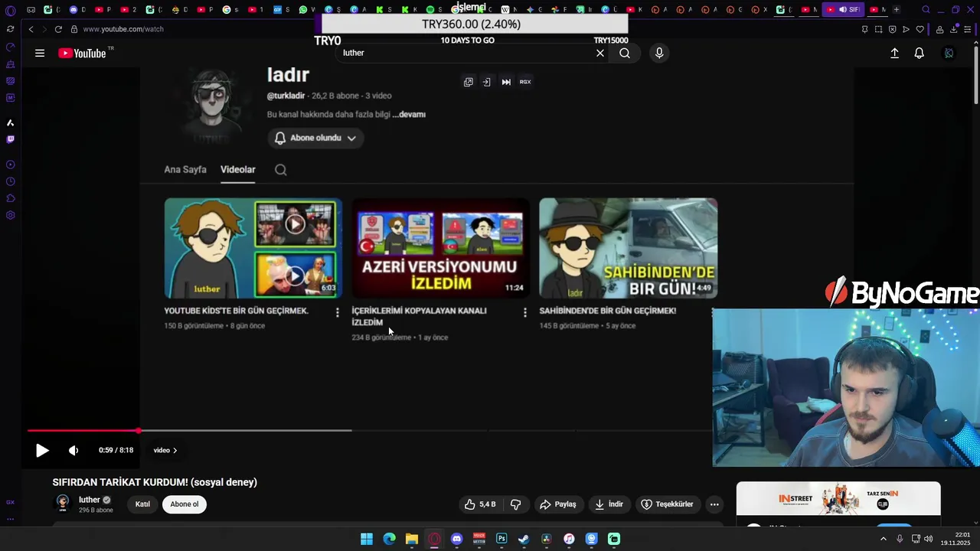Screen dimensions: 980x551
Task: Open sidebar three-dots setup at bottom
Action: tap(10, 519)
